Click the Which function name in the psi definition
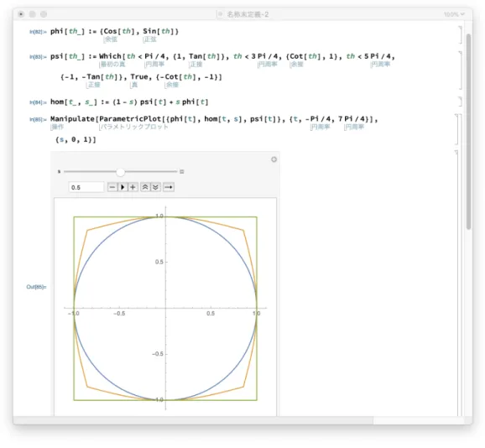The height and width of the screenshot is (448, 485). point(111,56)
